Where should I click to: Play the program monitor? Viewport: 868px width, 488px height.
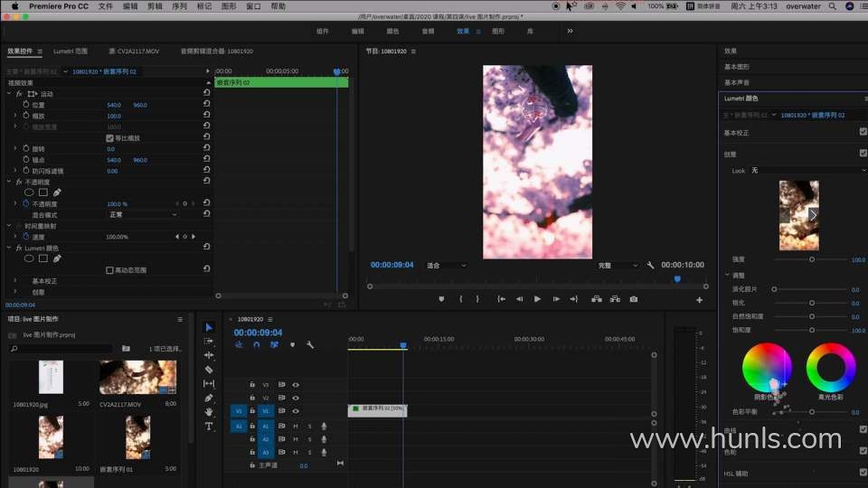point(537,299)
